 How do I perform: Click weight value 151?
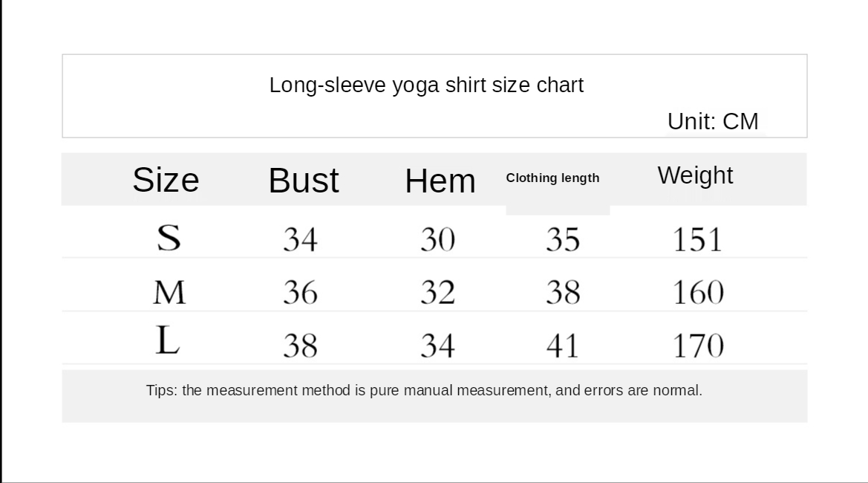pos(697,240)
